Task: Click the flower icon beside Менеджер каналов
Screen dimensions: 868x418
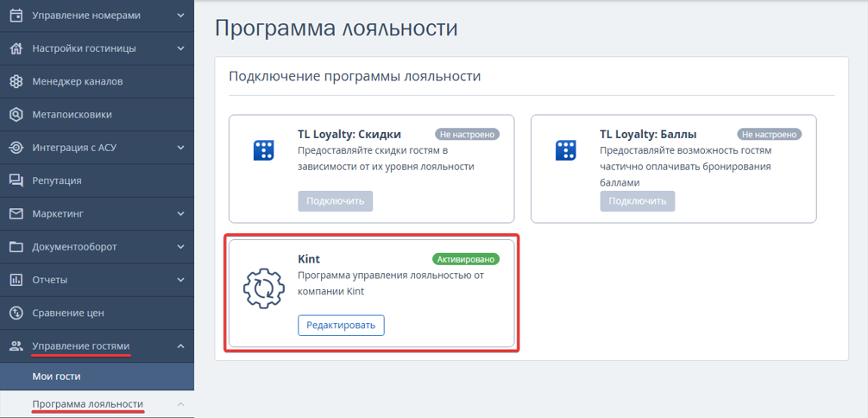Action: point(16,81)
